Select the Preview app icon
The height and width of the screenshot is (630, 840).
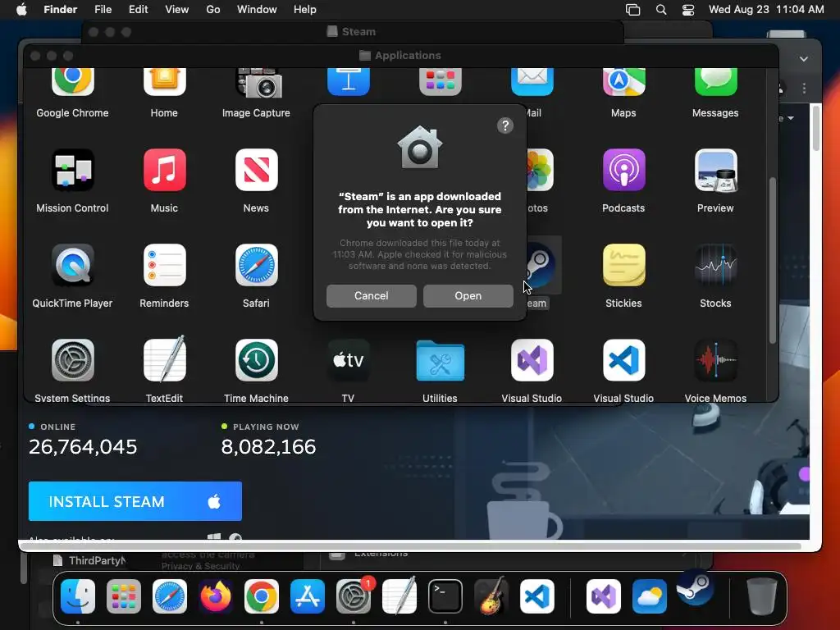(x=715, y=170)
